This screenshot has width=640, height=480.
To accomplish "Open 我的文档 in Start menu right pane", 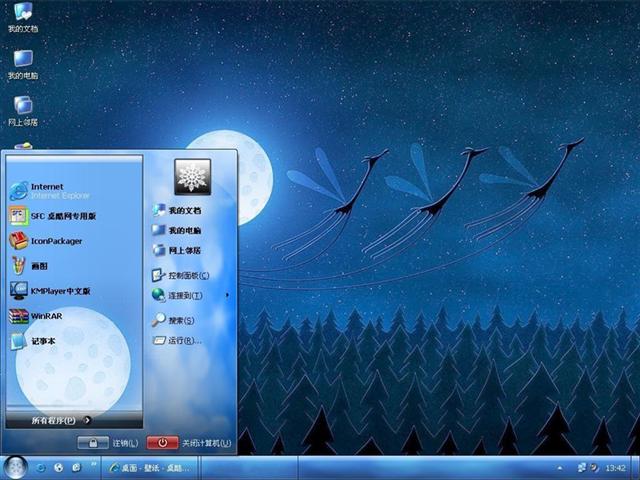I will tap(177, 210).
